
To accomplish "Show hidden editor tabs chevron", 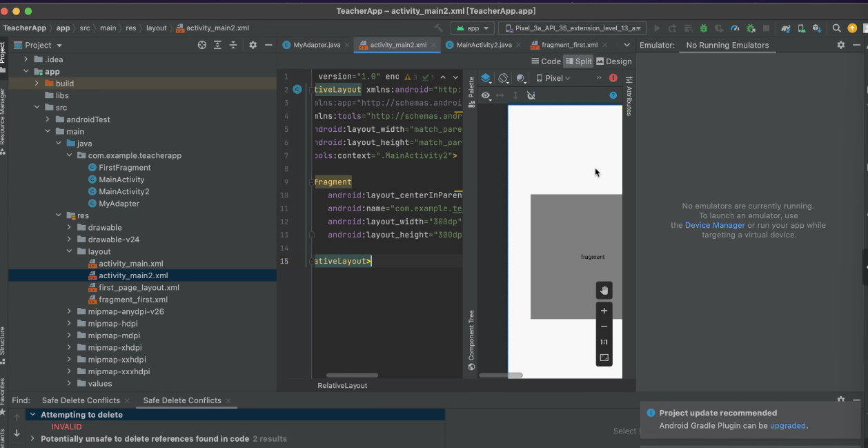I will [x=628, y=45].
